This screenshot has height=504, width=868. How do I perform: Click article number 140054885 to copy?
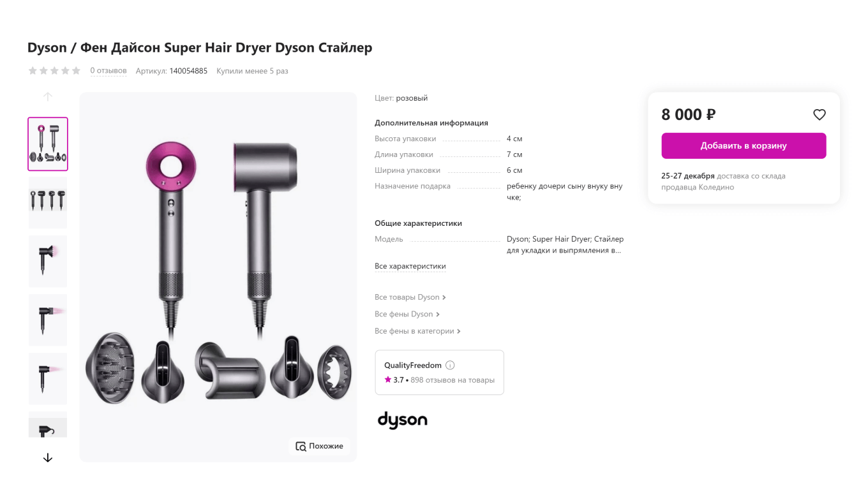(x=188, y=71)
